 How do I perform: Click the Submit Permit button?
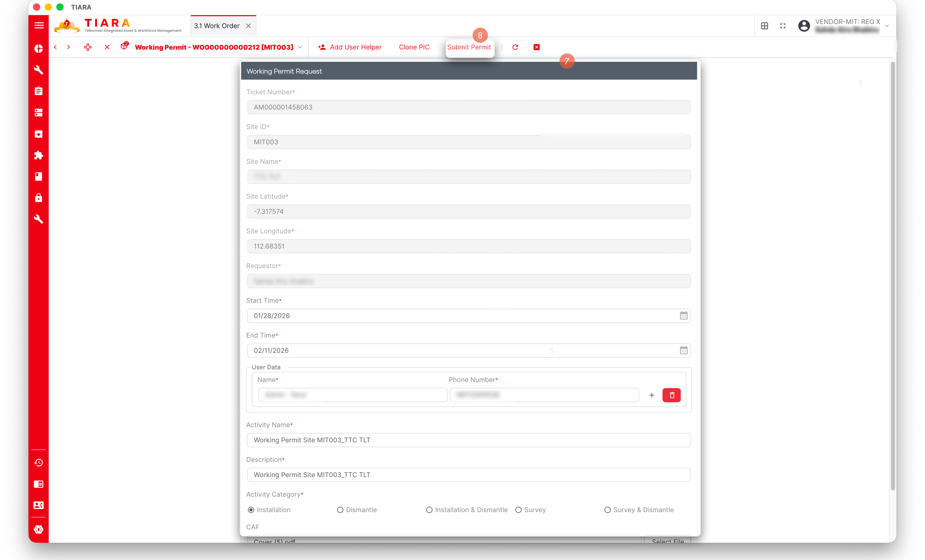[469, 47]
